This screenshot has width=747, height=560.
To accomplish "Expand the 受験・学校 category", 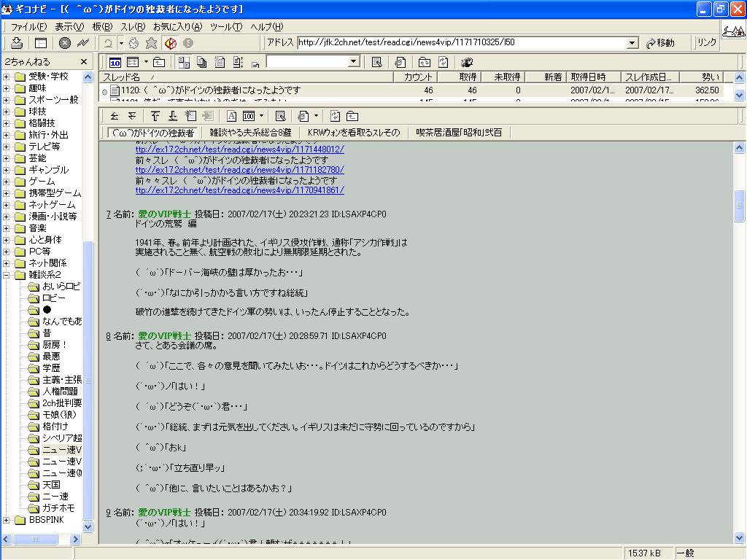I will 6,76.
